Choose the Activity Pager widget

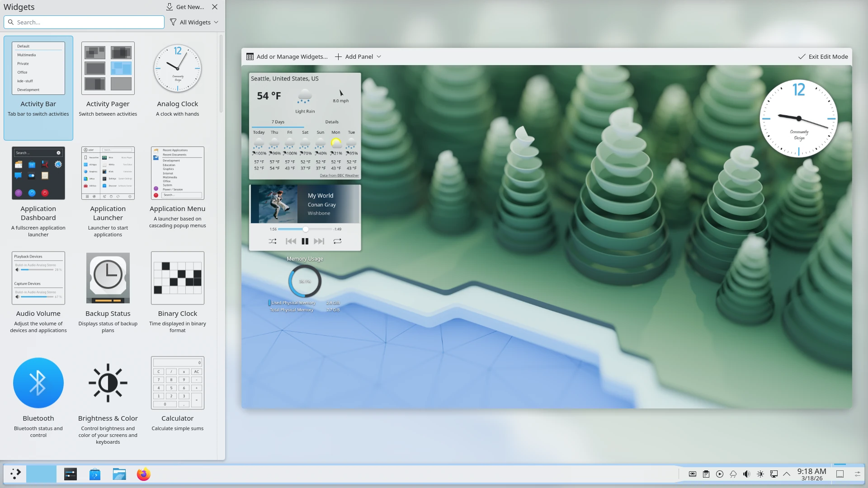pos(108,88)
